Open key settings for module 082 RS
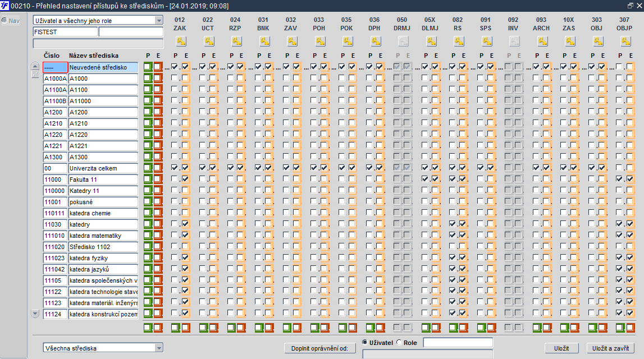This screenshot has width=644, height=359. [458, 41]
